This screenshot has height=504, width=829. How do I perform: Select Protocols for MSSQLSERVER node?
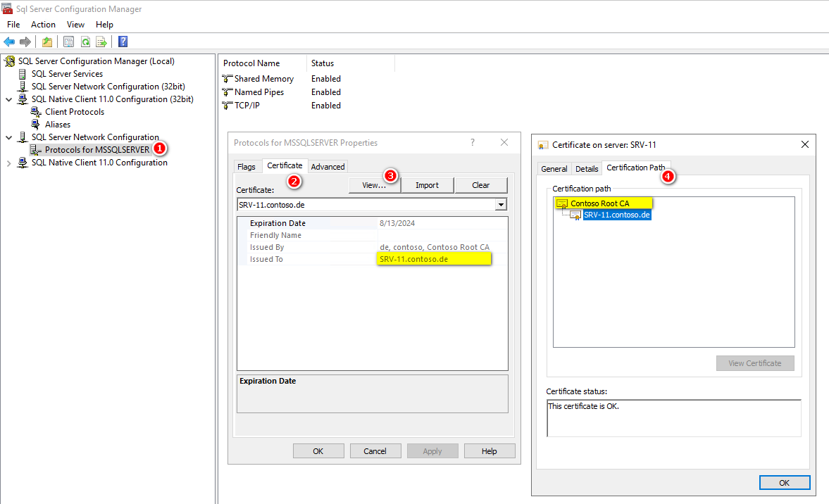pos(97,150)
